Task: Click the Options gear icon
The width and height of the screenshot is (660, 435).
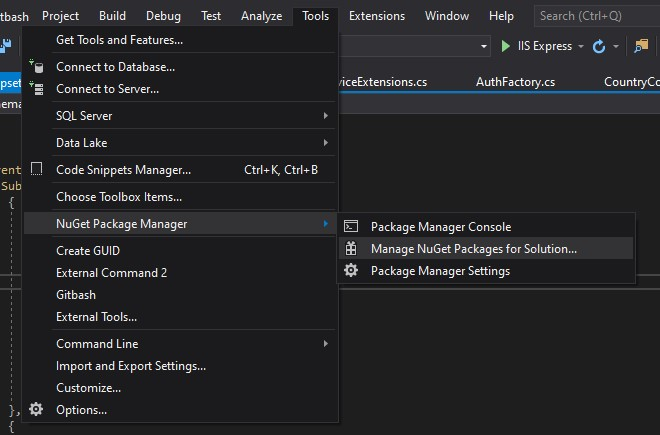Action: (x=37, y=409)
